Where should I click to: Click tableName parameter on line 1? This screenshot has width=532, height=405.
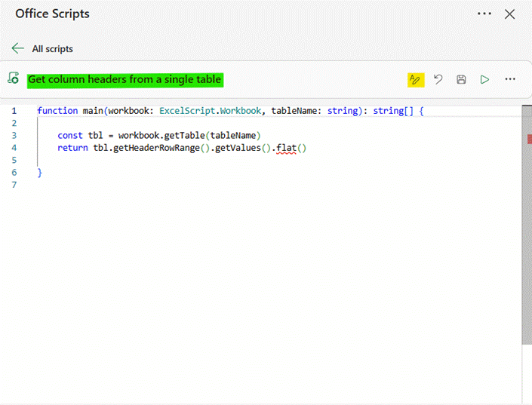click(x=294, y=111)
